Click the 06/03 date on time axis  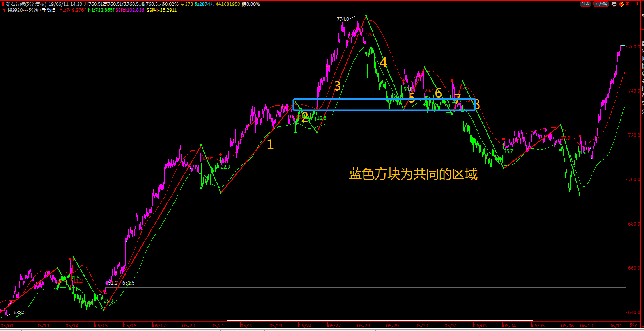tap(480, 326)
